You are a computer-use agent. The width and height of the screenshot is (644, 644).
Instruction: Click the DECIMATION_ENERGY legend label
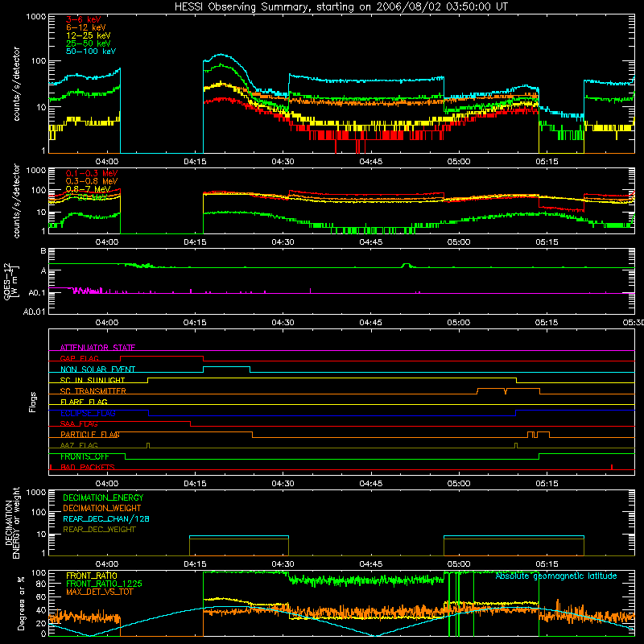pyautogui.click(x=103, y=497)
